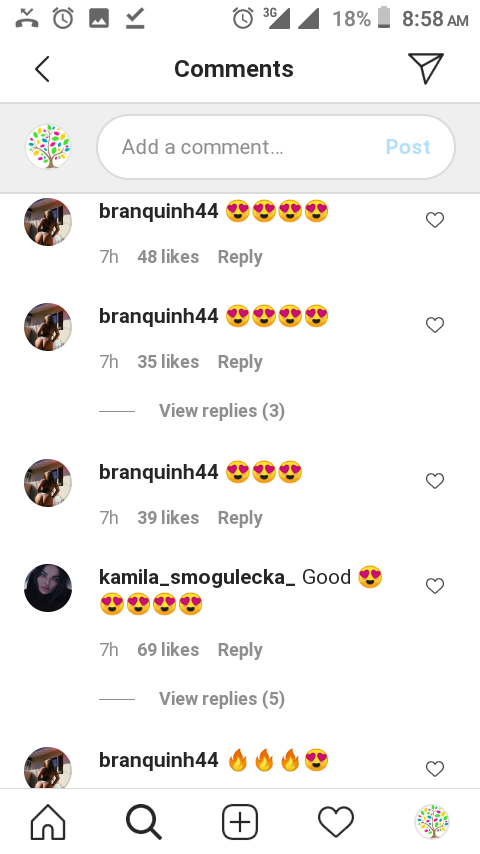Like branquinh44's comment with 39 likes
Image resolution: width=480 pixels, height=854 pixels.
(435, 481)
